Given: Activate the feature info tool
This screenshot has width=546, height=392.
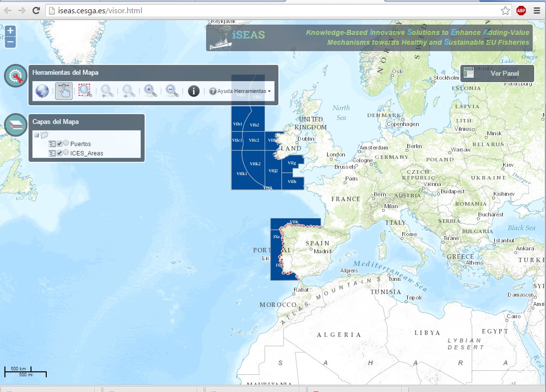Looking at the screenshot, I should 194,91.
